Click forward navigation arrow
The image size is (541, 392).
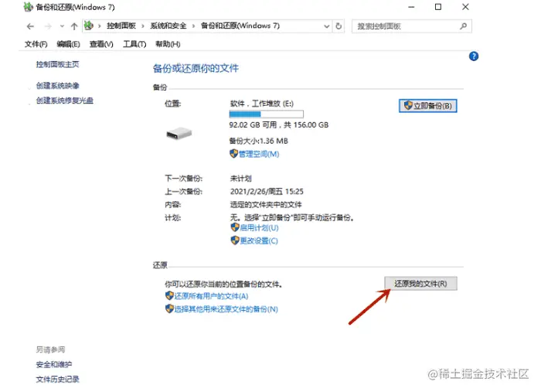tap(48, 26)
